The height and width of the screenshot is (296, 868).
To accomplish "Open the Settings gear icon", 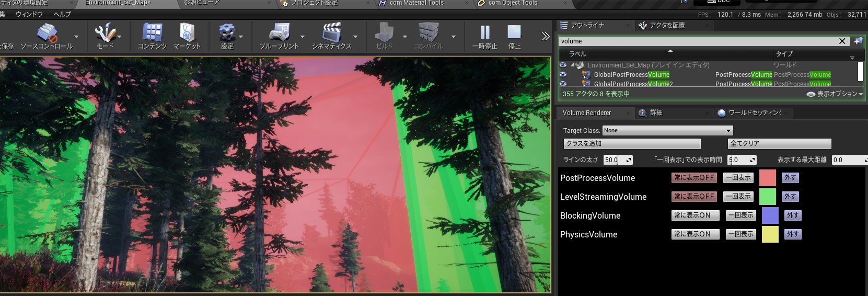I will click(227, 34).
